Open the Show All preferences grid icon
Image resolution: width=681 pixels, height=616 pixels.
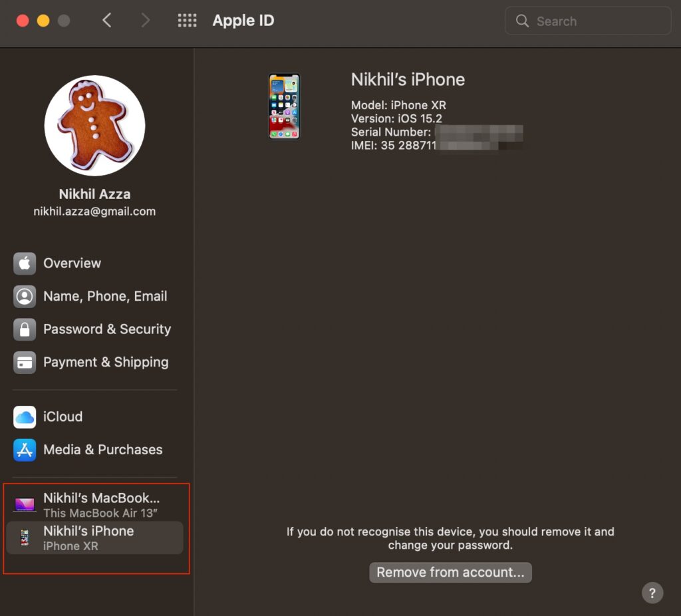coord(187,20)
